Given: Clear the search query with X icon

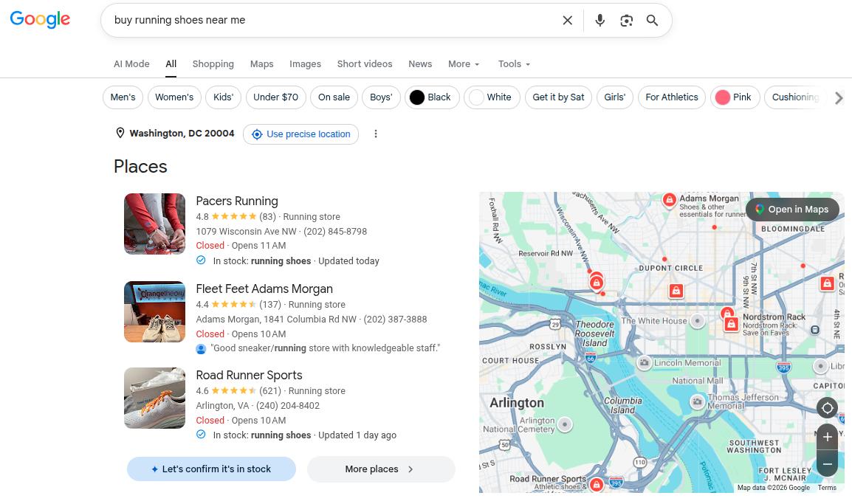Looking at the screenshot, I should tap(567, 20).
